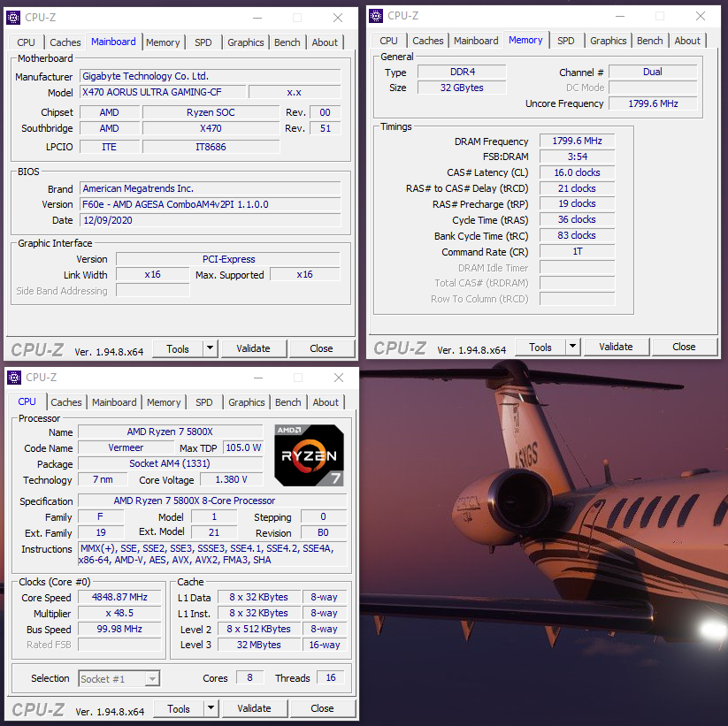
Task: Click Validate button in Memory window
Action: click(617, 347)
